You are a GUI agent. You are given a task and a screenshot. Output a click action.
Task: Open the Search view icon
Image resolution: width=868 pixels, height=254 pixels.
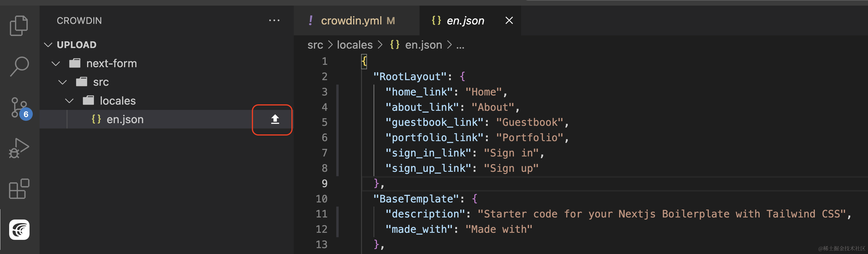click(x=19, y=66)
